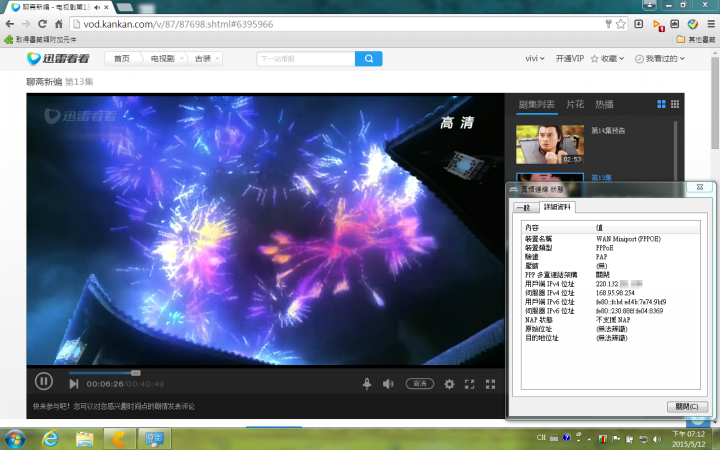
Task: Open the 其他書籤 bookmarks folder
Action: (x=696, y=39)
